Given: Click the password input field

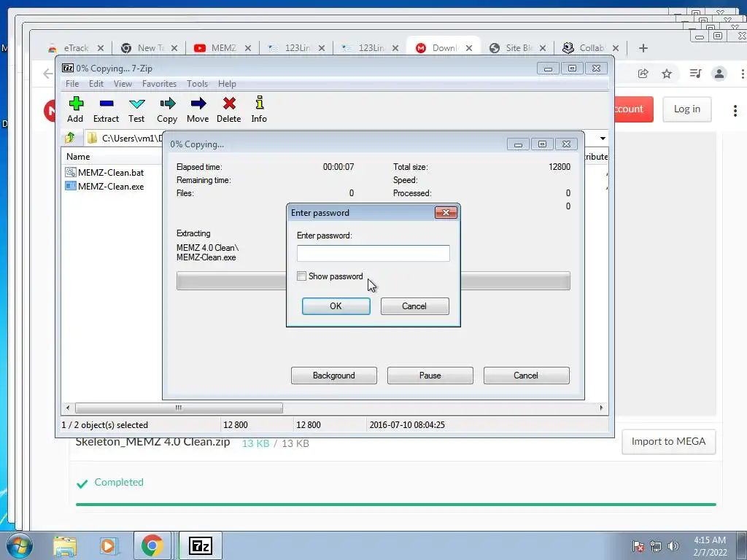Looking at the screenshot, I should pos(373,253).
